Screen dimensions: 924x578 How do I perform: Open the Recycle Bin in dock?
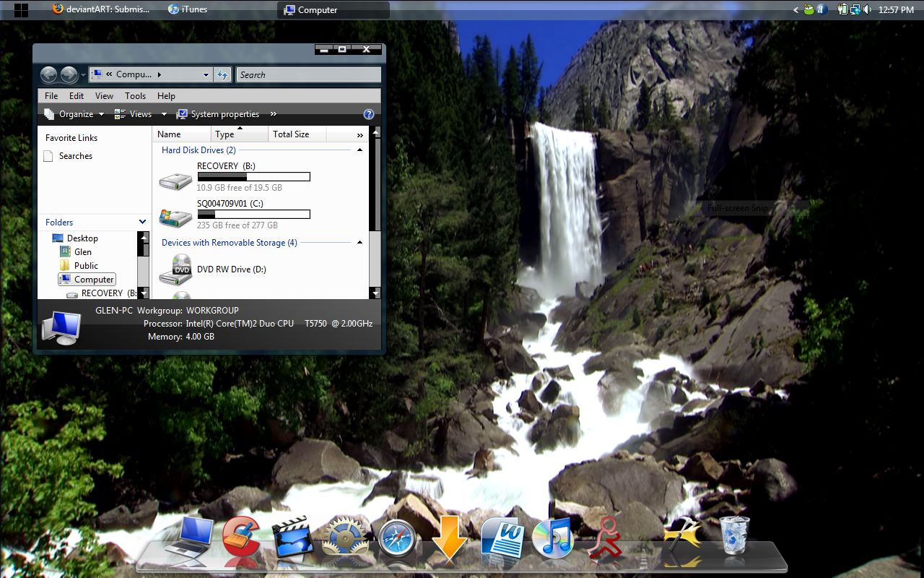(735, 535)
